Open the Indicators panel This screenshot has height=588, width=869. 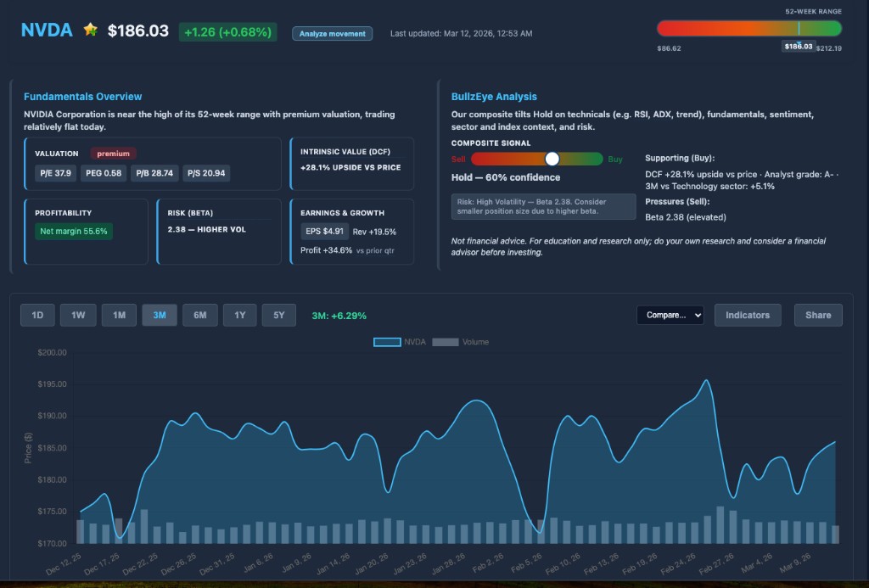click(748, 315)
